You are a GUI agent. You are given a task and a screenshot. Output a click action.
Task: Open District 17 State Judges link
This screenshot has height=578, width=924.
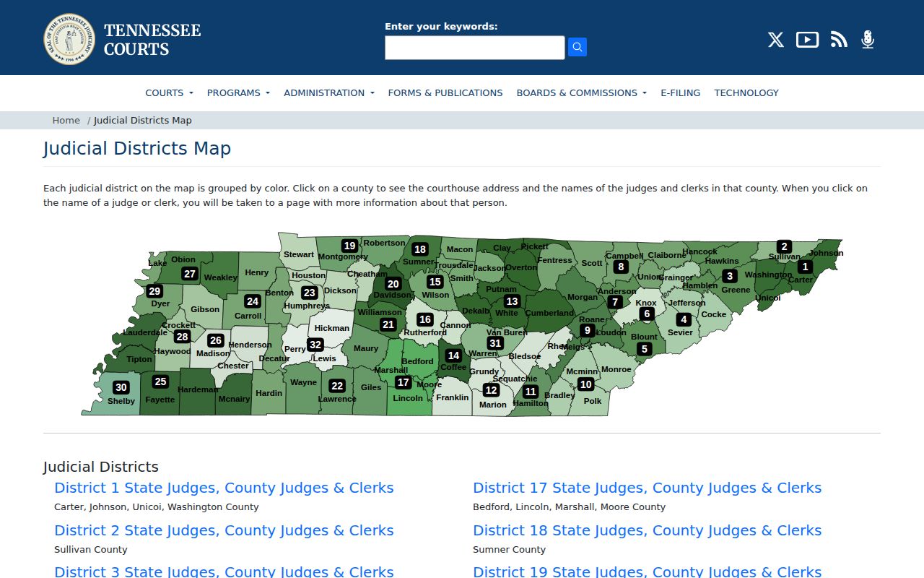pyautogui.click(x=647, y=488)
